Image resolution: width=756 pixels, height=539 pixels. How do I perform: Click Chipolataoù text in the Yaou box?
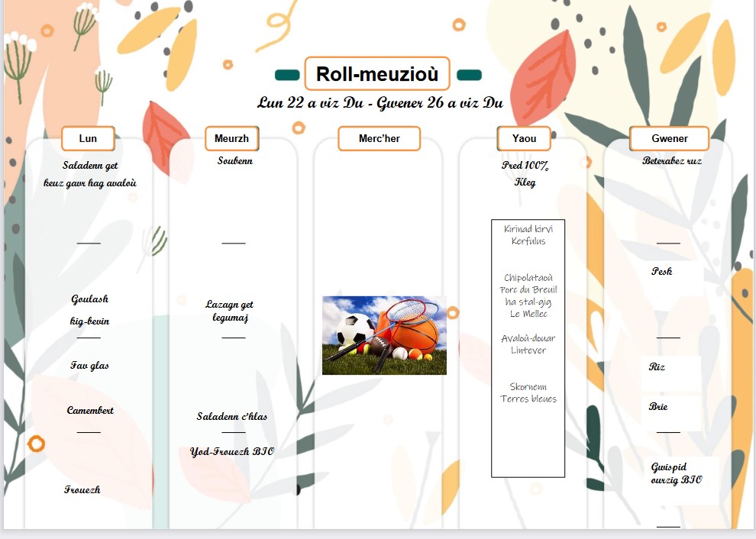pos(528,278)
